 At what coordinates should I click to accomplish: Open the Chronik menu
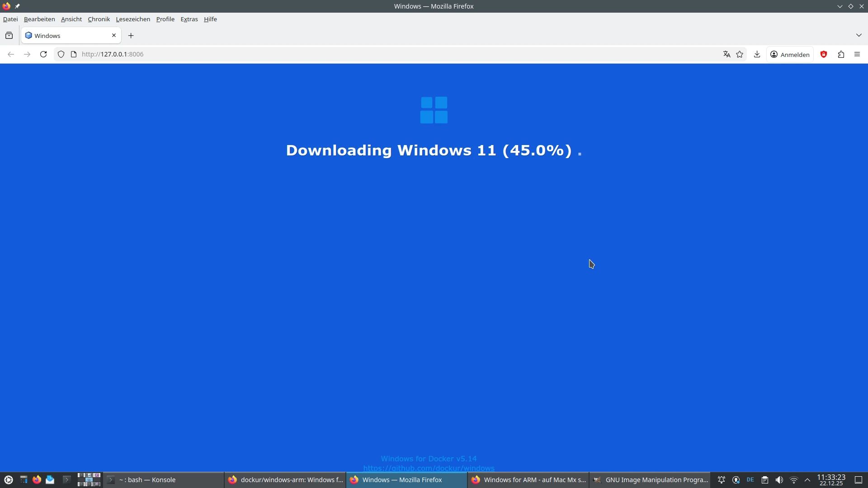[x=99, y=19]
